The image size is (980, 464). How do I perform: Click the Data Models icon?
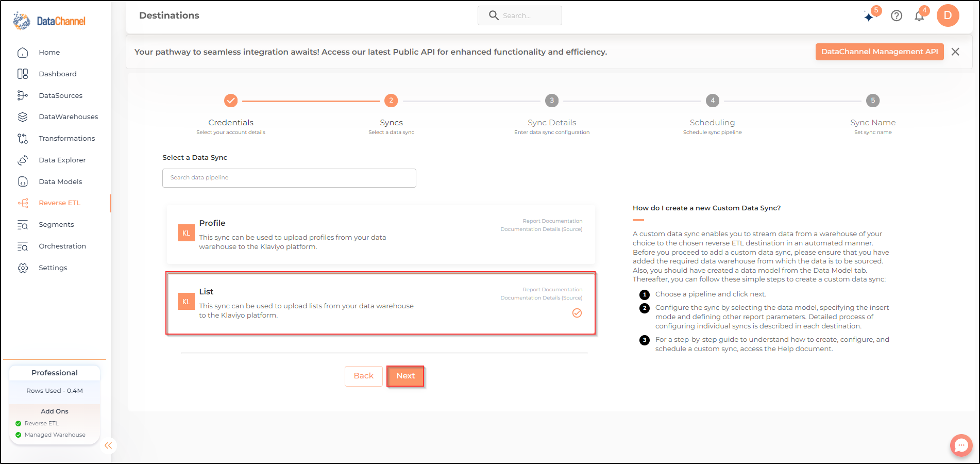click(23, 181)
